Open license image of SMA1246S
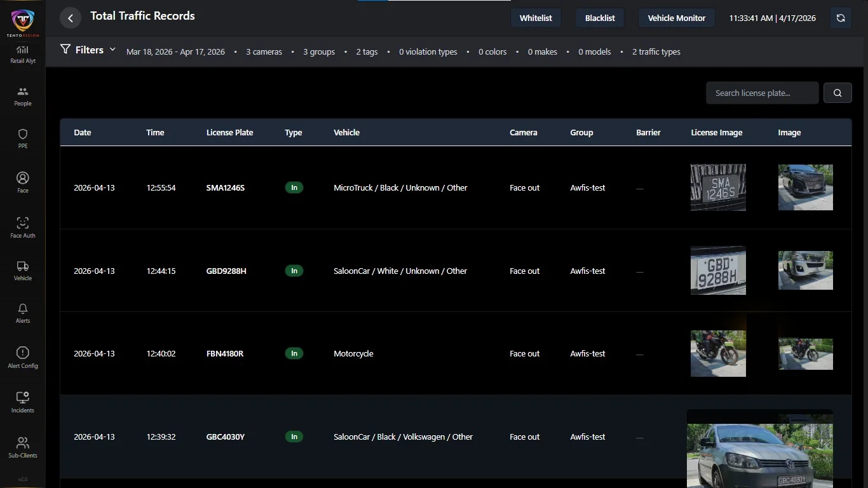Screen dimensions: 868x488 718,187
